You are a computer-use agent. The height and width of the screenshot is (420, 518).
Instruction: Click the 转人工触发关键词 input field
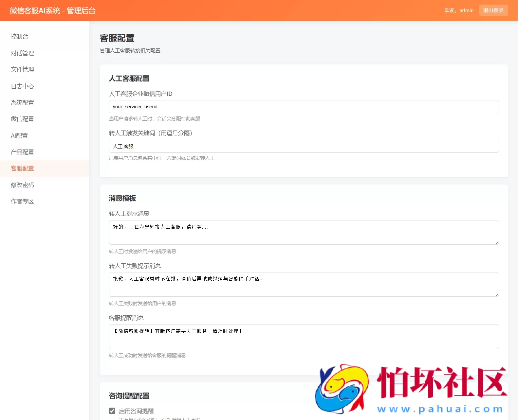click(304, 146)
